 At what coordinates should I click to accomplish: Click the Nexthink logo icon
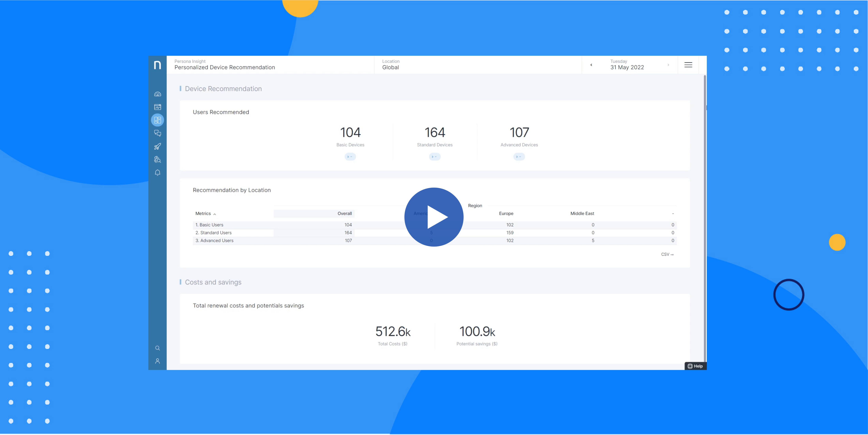(x=157, y=65)
